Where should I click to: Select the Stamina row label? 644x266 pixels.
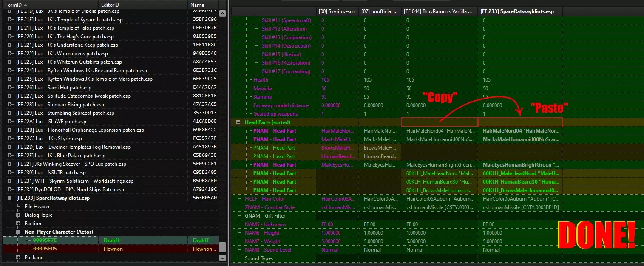(262, 97)
